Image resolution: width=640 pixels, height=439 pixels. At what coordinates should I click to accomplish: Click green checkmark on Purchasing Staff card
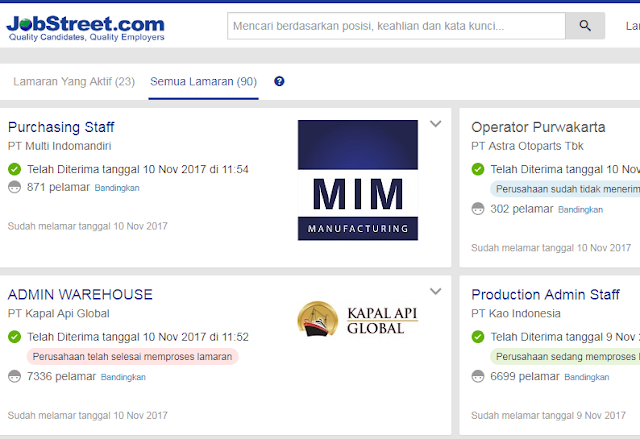pyautogui.click(x=14, y=169)
